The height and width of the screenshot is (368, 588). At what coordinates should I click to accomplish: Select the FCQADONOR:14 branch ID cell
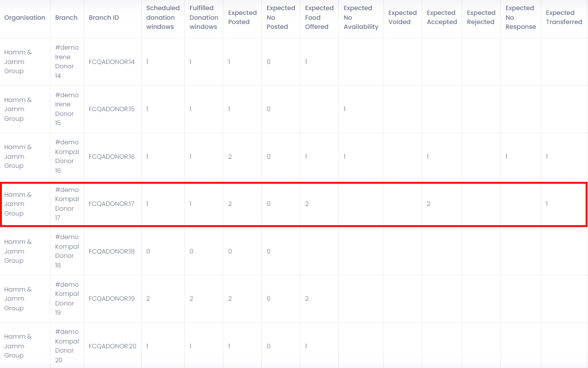coord(111,62)
